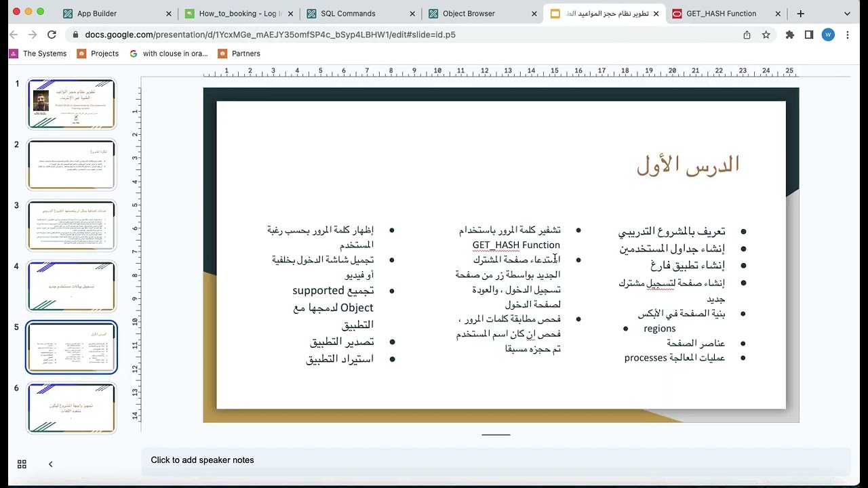
Task: Open the Partners bookmark
Action: [x=239, y=54]
